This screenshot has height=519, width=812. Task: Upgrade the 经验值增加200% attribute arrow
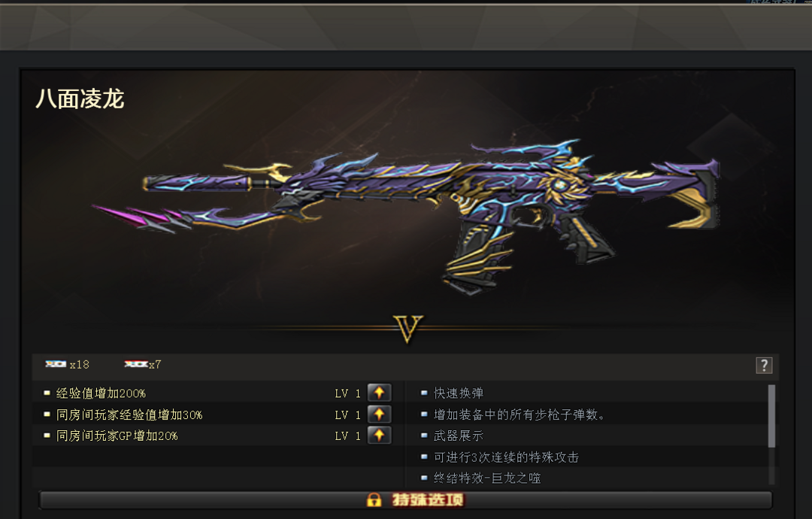pyautogui.click(x=379, y=393)
